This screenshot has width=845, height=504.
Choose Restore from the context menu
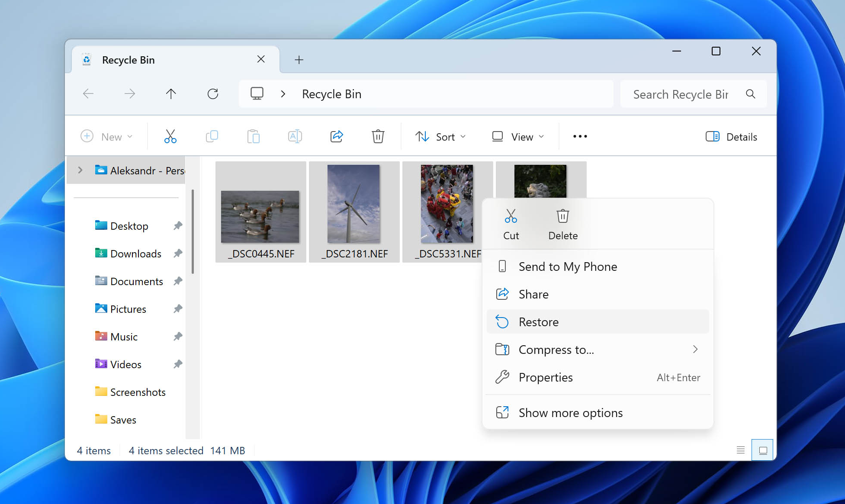point(538,321)
